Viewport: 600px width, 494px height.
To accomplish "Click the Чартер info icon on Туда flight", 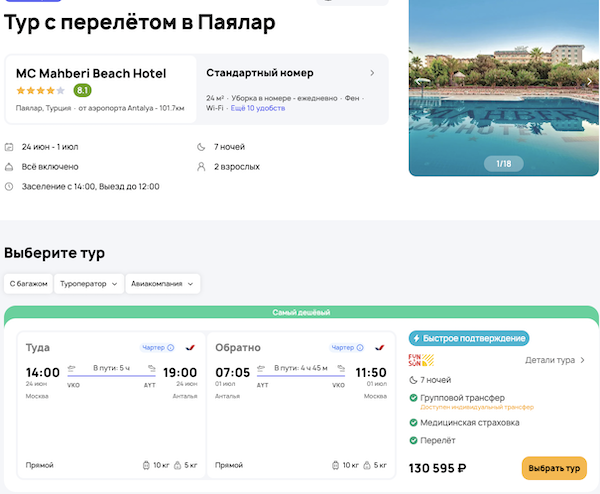I will point(170,348).
